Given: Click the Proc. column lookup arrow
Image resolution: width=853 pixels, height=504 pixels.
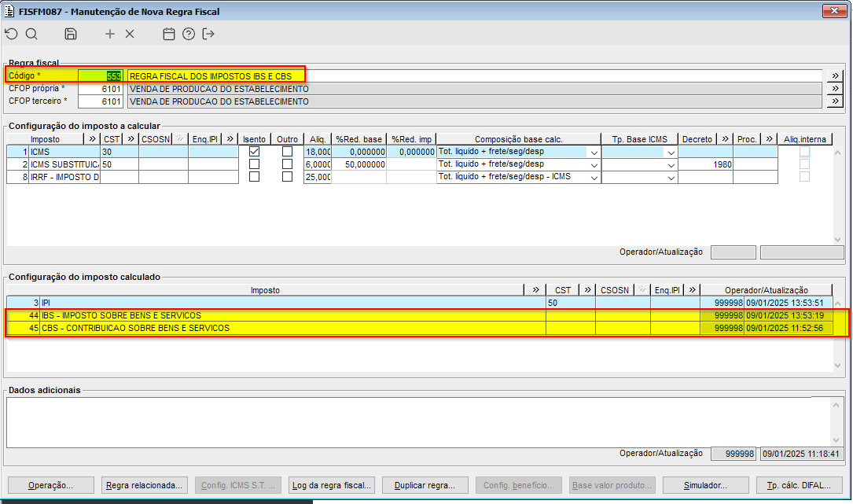Looking at the screenshot, I should tap(769, 139).
